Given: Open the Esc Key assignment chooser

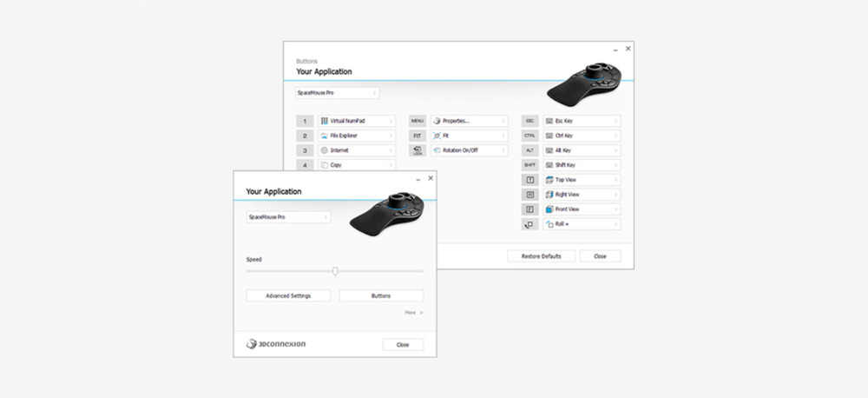Looking at the screenshot, I should pyautogui.click(x=582, y=121).
